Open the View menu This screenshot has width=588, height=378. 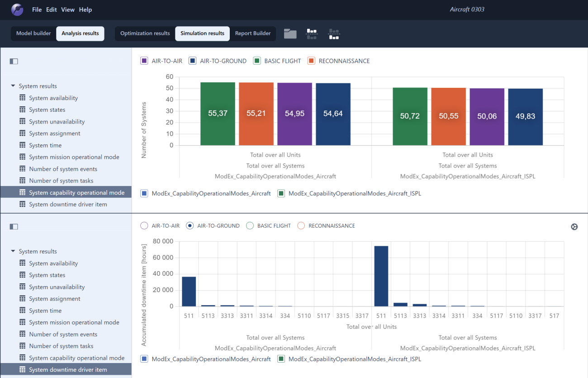pos(68,9)
